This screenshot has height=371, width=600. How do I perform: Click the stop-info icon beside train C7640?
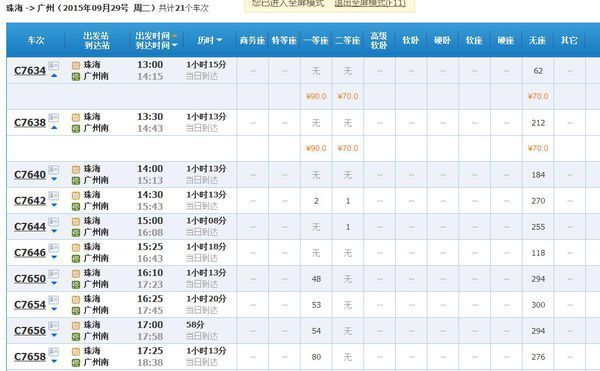pyautogui.click(x=54, y=169)
